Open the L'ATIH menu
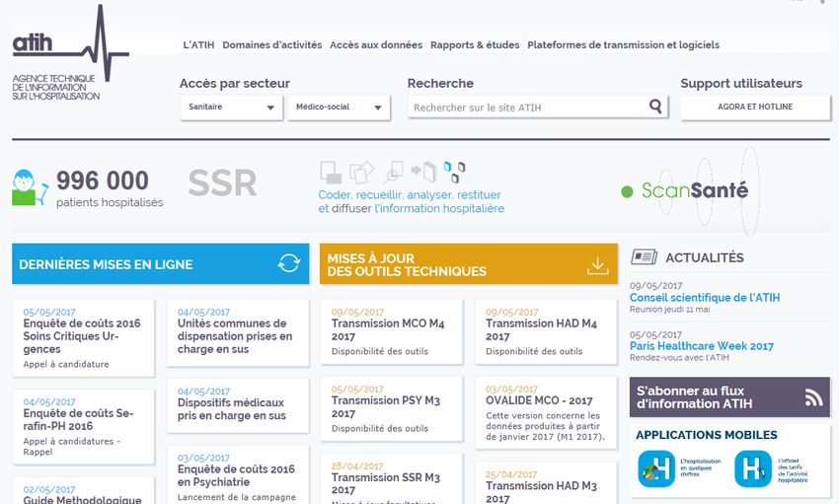 click(x=199, y=45)
